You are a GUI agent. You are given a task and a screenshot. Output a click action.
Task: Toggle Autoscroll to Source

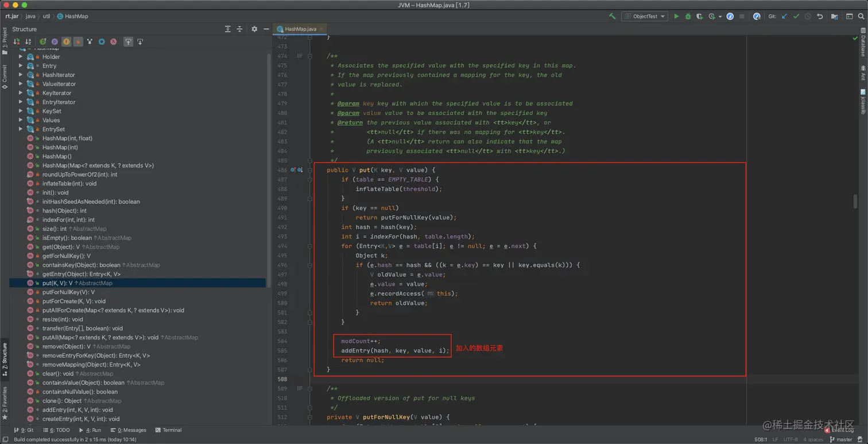click(x=128, y=41)
